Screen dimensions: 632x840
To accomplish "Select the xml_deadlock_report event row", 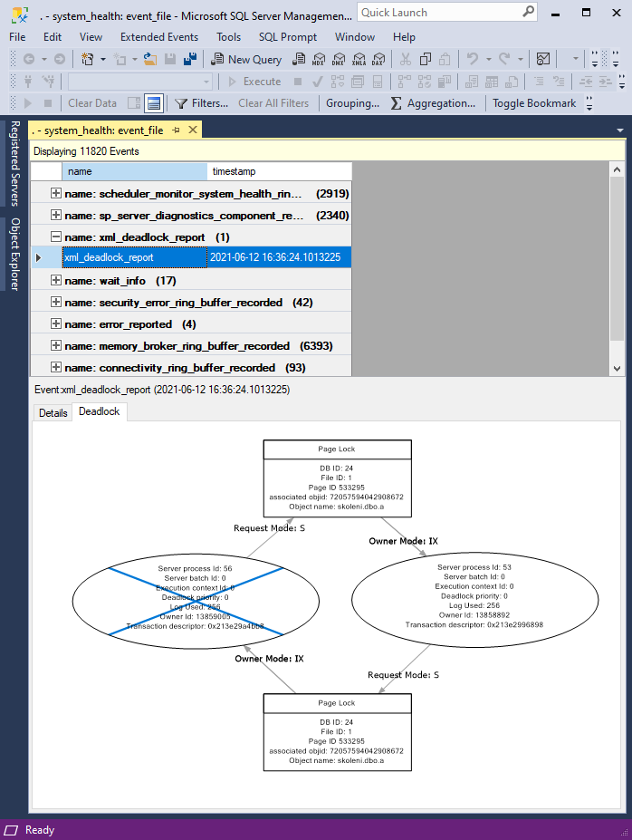I will coord(191,257).
